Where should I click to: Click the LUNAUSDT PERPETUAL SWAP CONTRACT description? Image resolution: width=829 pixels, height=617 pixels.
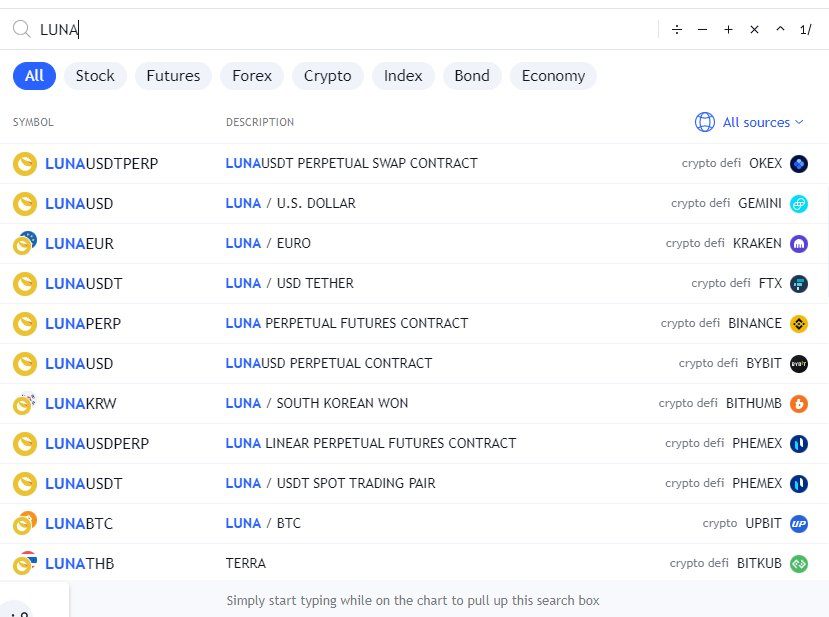(352, 163)
